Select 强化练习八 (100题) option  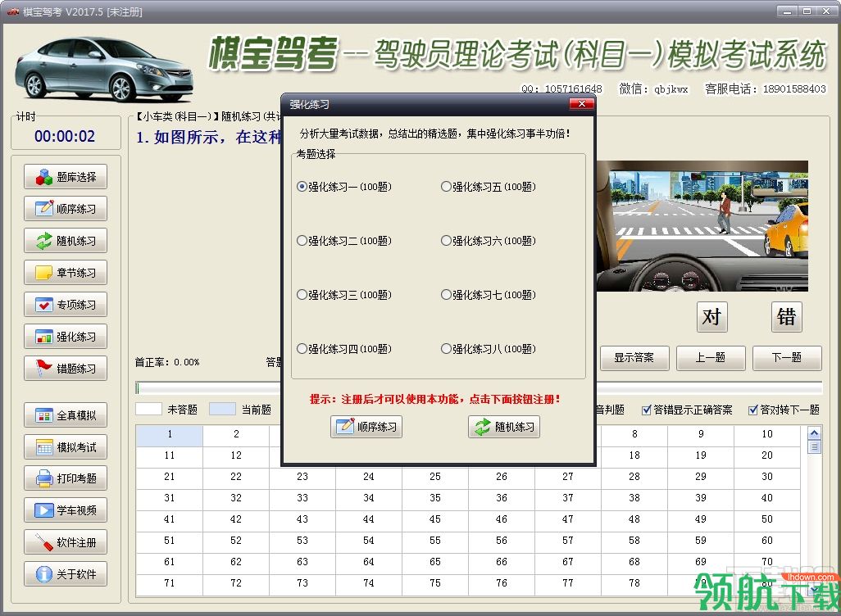pos(489,349)
